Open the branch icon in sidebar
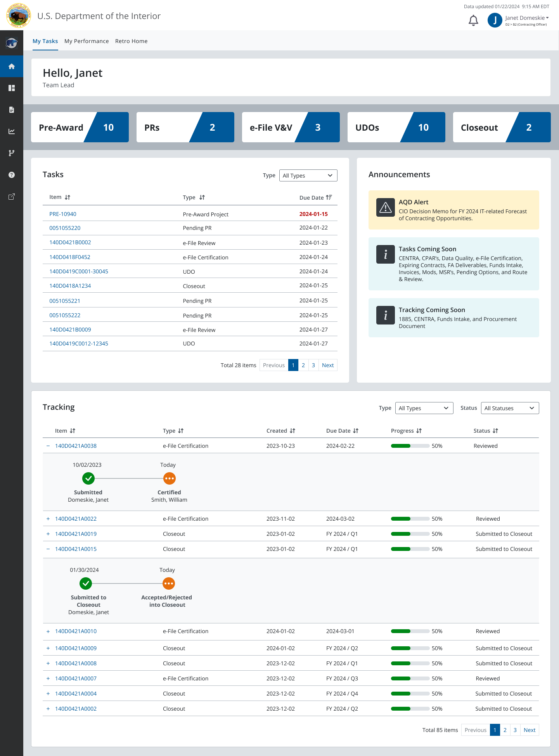 pos(12,153)
